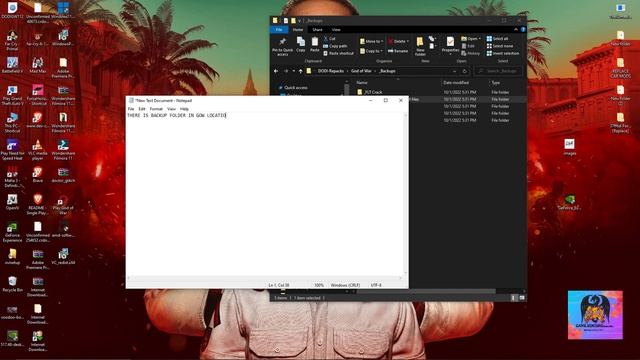Viewport: 640px width, 360px height.
Task: Open the Move to dropdown
Action: [x=371, y=41]
